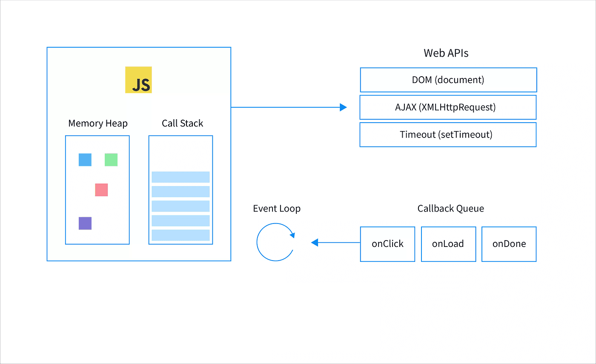Select the green square in Memory Heap

(111, 160)
